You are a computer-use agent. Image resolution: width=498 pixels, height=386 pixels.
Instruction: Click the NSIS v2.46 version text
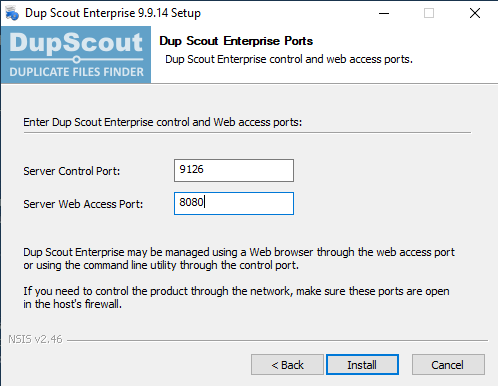tap(35, 339)
